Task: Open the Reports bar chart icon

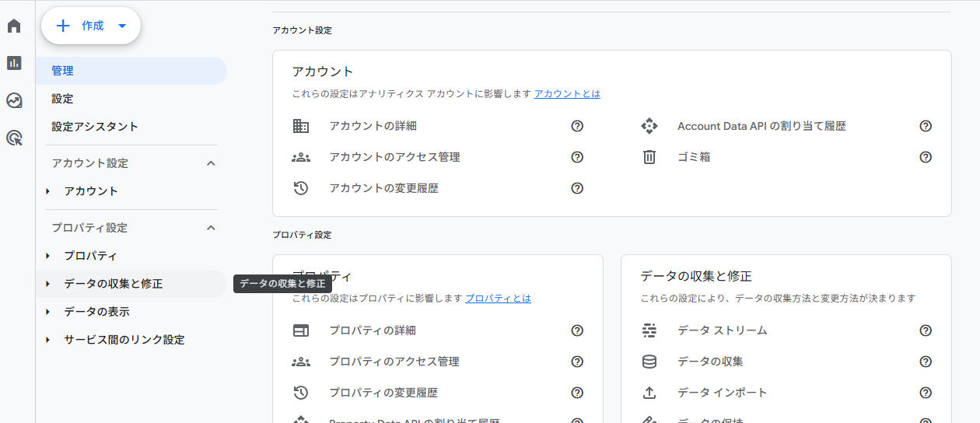Action: tap(14, 63)
